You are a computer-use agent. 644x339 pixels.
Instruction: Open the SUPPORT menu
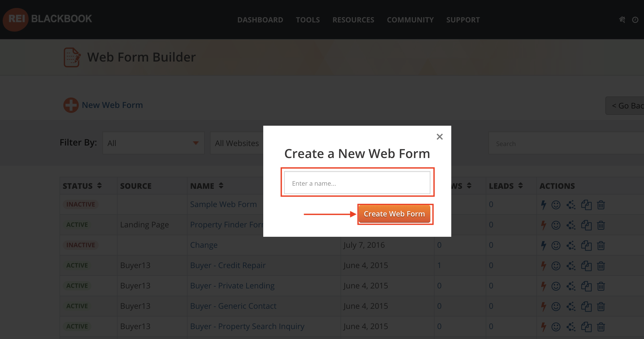point(463,20)
